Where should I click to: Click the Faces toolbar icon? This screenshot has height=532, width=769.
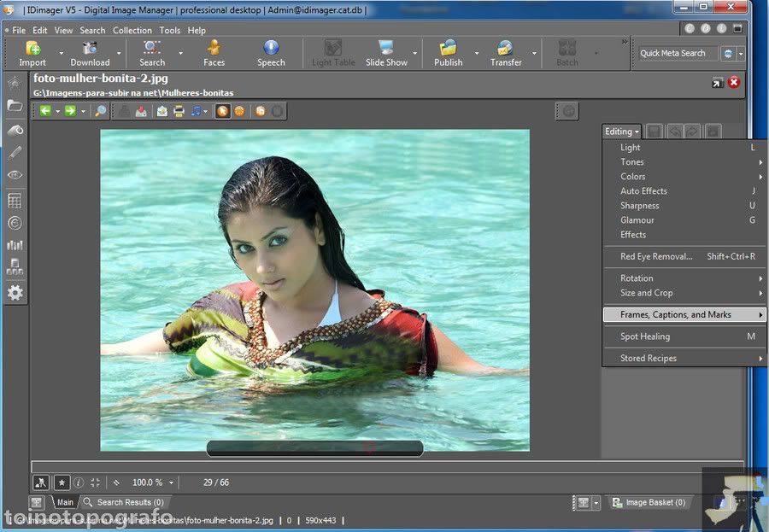click(214, 52)
